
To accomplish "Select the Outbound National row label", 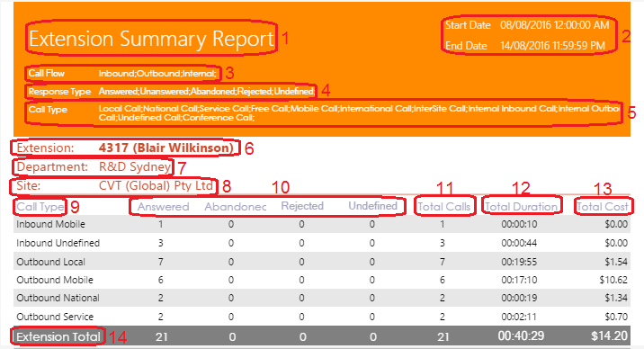I will [x=58, y=298].
